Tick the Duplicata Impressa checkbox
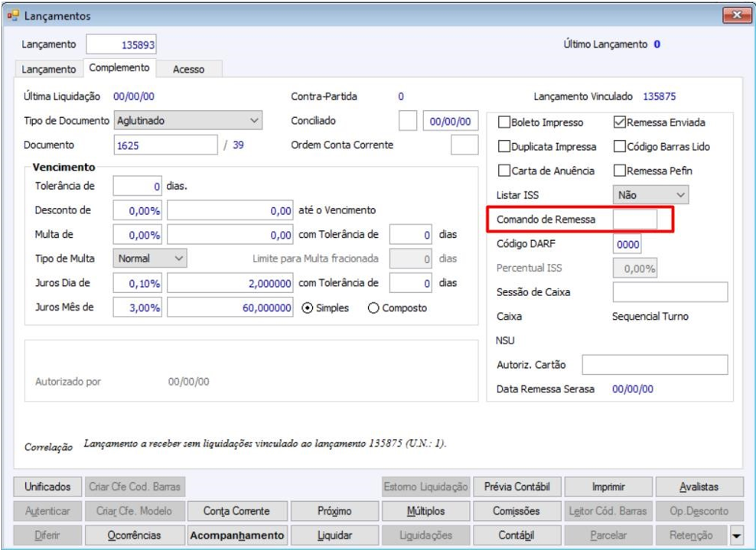This screenshot has width=756, height=550. (x=503, y=147)
